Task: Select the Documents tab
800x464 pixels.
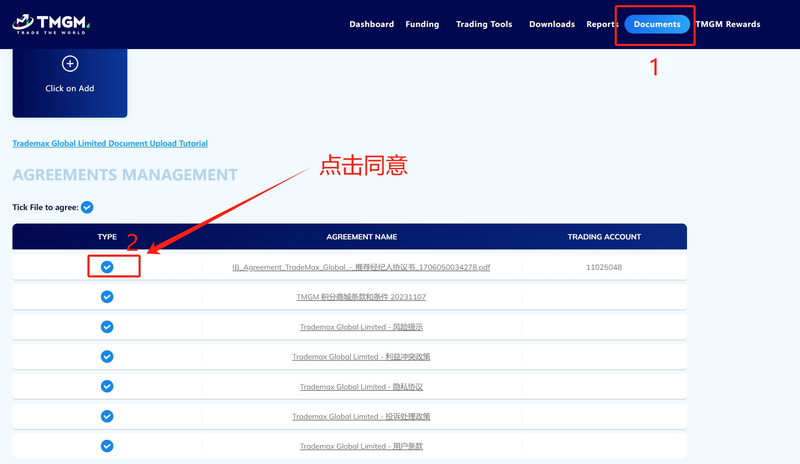Action: point(657,24)
